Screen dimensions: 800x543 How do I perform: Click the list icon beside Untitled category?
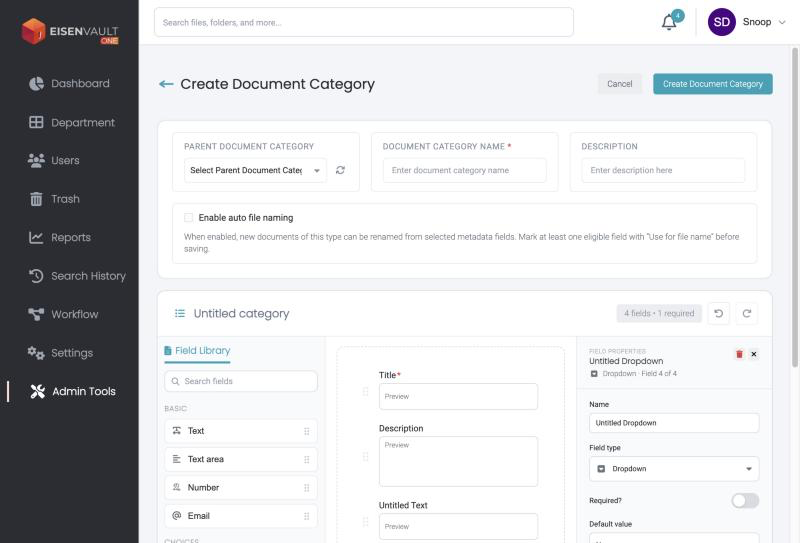pyautogui.click(x=180, y=313)
